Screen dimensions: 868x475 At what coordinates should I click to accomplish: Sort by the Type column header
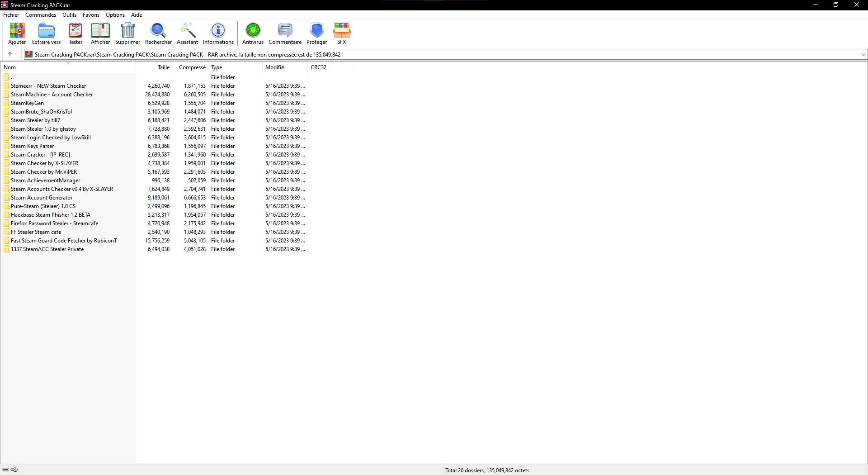pos(236,67)
